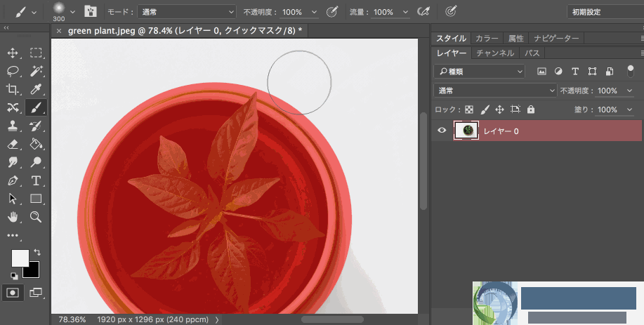Select the Smudge tool
644x325 pixels.
[13, 162]
